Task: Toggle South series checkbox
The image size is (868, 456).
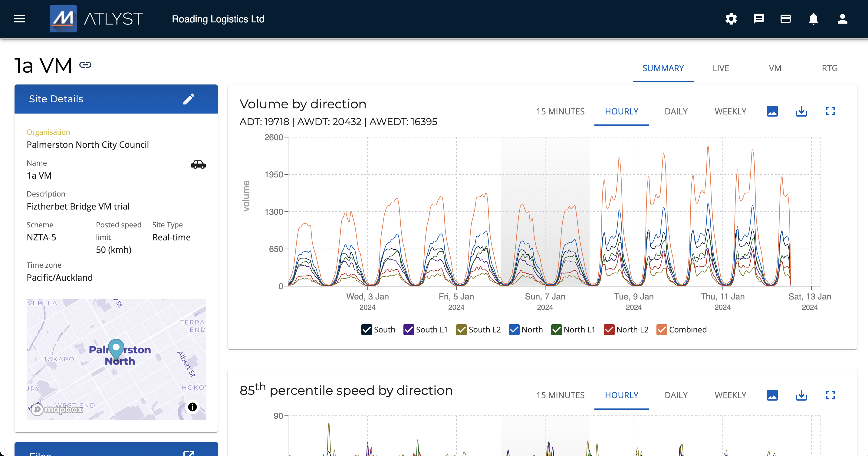Action: (x=367, y=329)
